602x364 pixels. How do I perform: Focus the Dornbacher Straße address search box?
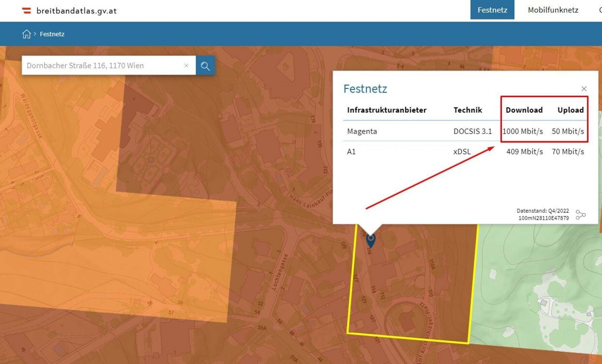coord(101,65)
